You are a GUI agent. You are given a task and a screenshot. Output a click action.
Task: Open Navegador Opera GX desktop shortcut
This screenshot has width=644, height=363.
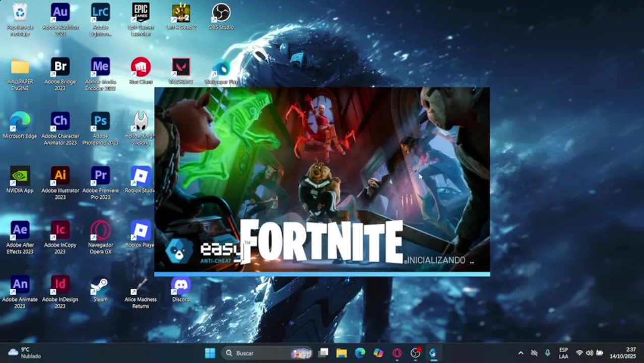click(x=100, y=237)
